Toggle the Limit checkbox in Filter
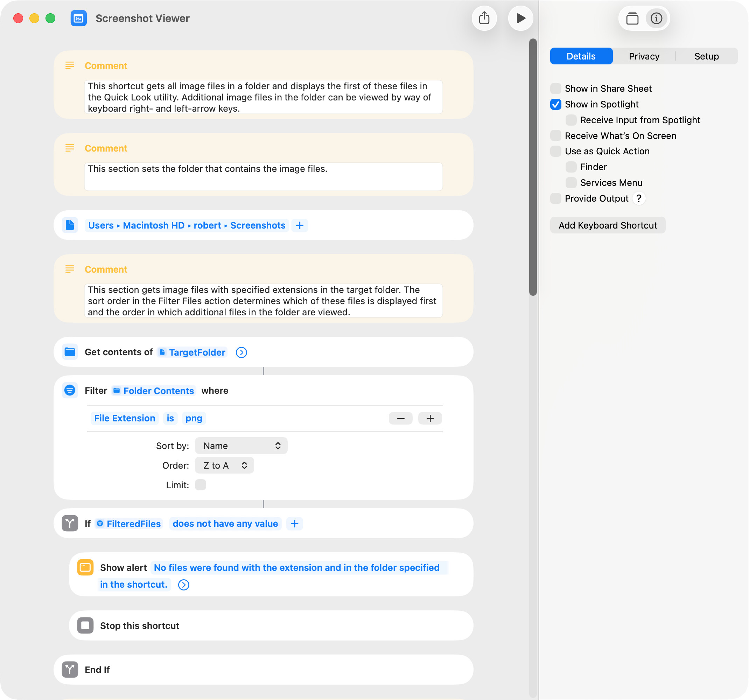 tap(201, 485)
